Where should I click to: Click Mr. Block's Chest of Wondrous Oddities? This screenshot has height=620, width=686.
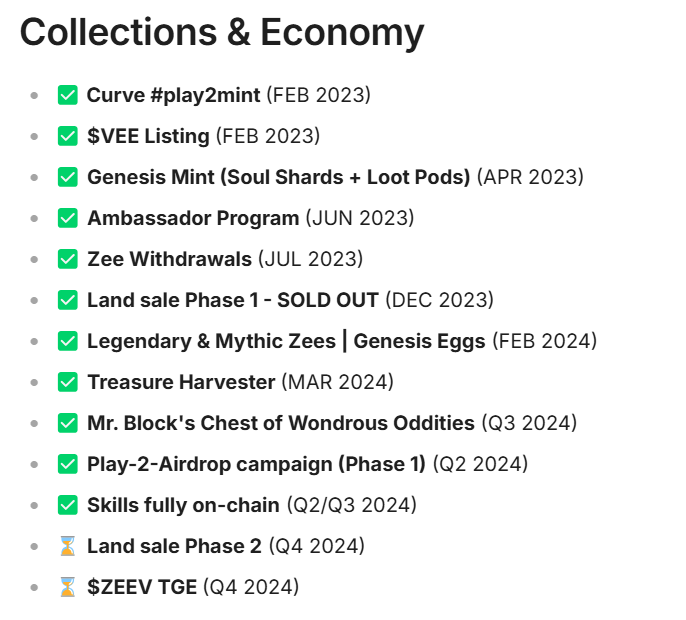coord(281,423)
